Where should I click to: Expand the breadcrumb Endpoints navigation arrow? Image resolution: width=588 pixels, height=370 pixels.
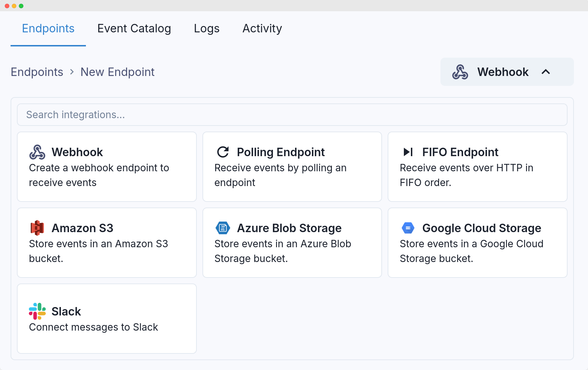72,72
